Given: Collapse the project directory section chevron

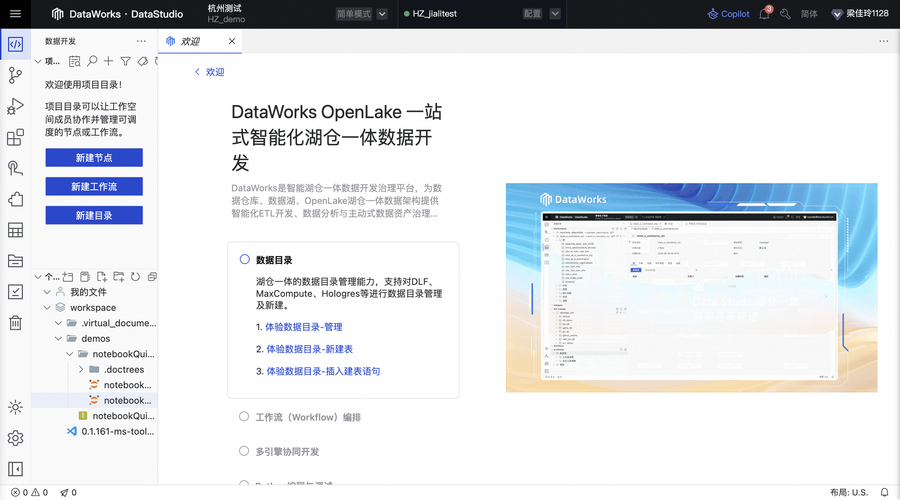Looking at the screenshot, I should click(x=38, y=61).
